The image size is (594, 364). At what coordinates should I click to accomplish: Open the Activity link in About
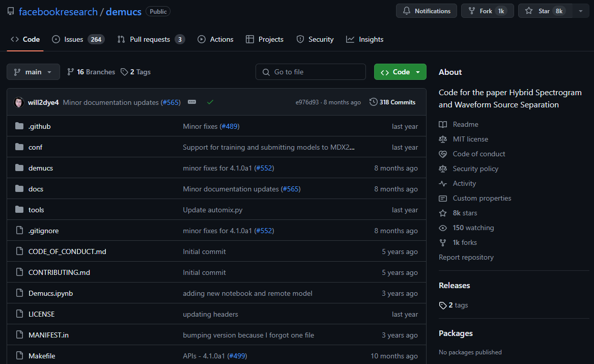coord(464,183)
